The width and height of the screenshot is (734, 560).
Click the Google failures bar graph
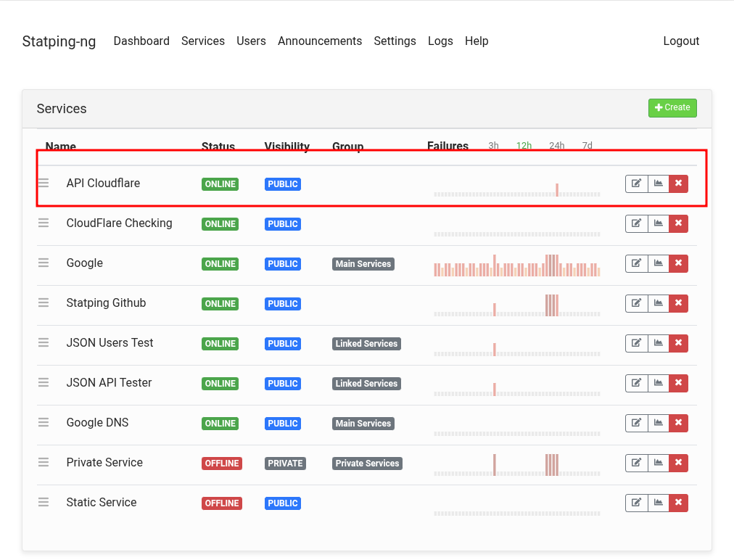point(517,265)
